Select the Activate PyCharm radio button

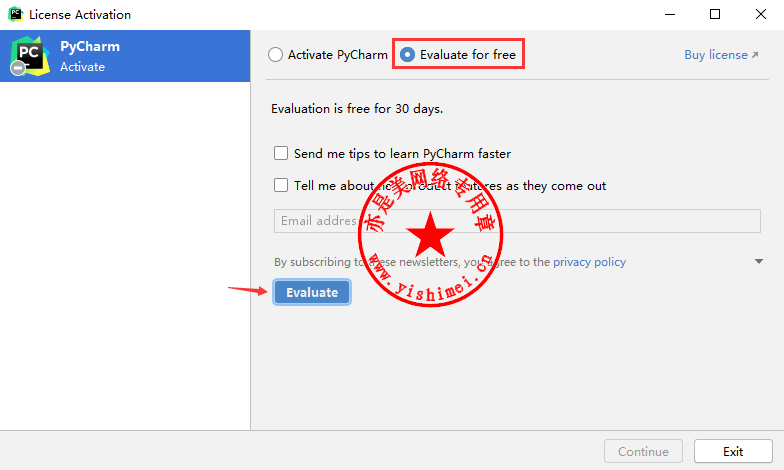[276, 54]
